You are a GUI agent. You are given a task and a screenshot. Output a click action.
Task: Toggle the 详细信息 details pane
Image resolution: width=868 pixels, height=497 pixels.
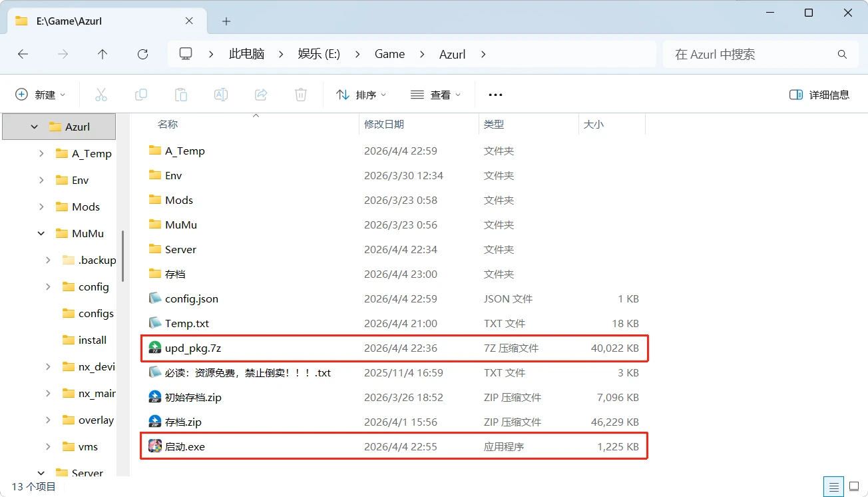click(x=819, y=95)
